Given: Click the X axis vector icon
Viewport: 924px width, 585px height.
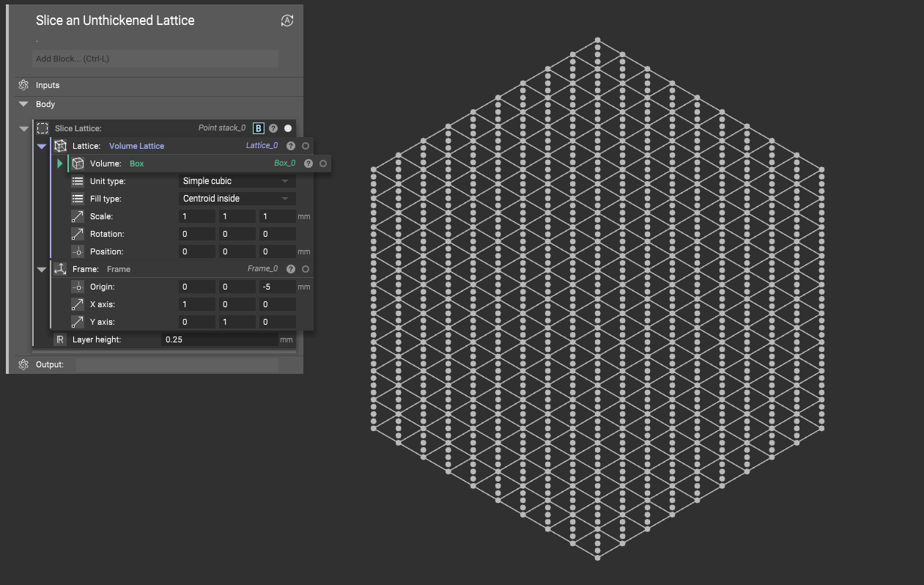Looking at the screenshot, I should [78, 304].
